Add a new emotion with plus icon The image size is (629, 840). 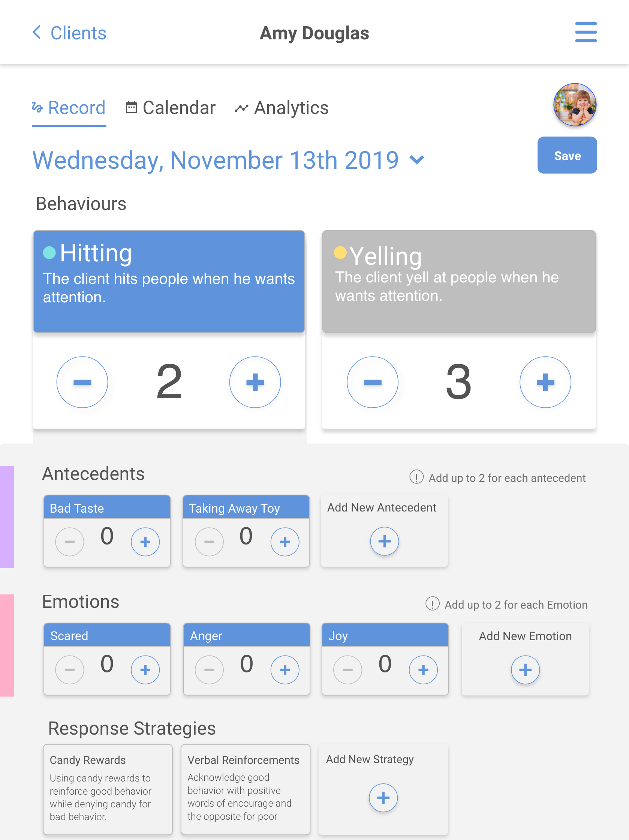(x=525, y=669)
